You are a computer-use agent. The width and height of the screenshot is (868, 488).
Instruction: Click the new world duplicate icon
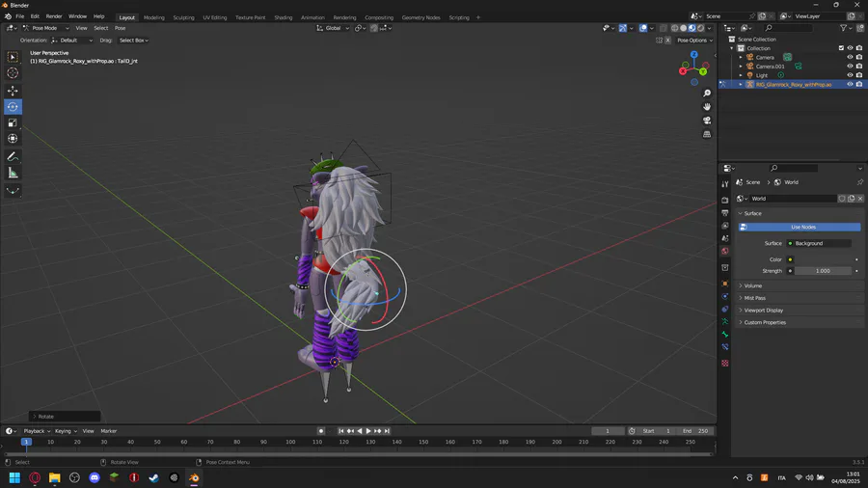pyautogui.click(x=851, y=199)
